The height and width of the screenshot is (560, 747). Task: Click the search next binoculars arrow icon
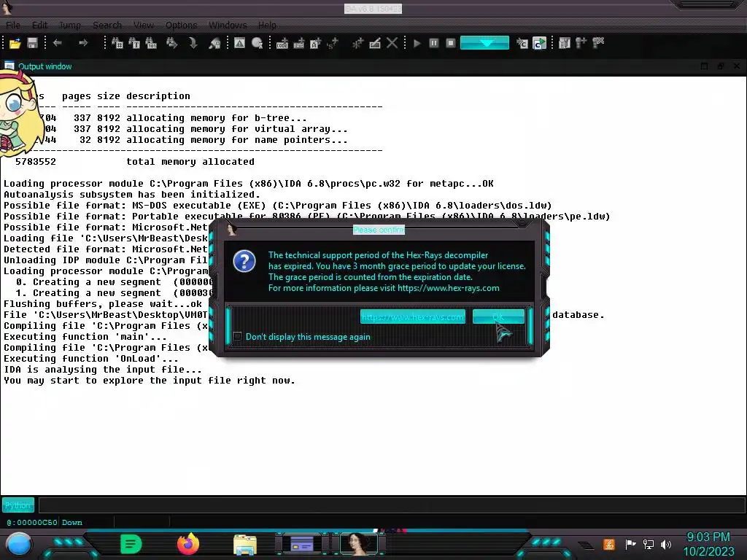(172, 43)
